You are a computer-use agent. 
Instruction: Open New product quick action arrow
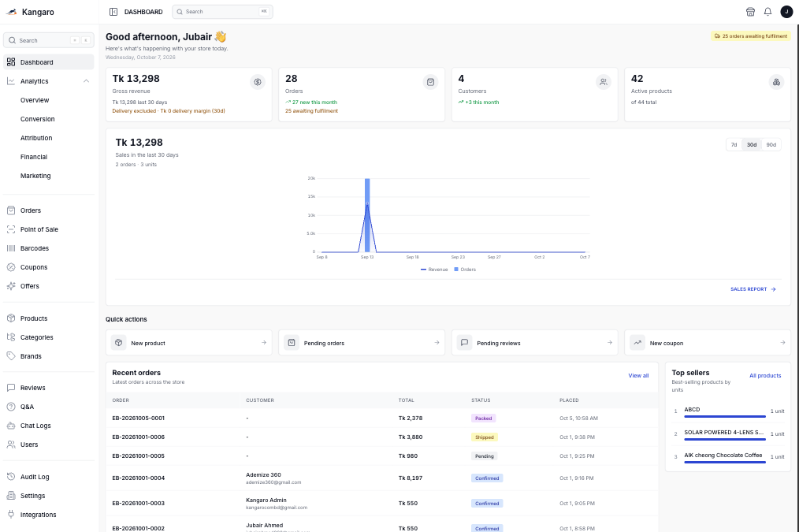click(x=264, y=342)
